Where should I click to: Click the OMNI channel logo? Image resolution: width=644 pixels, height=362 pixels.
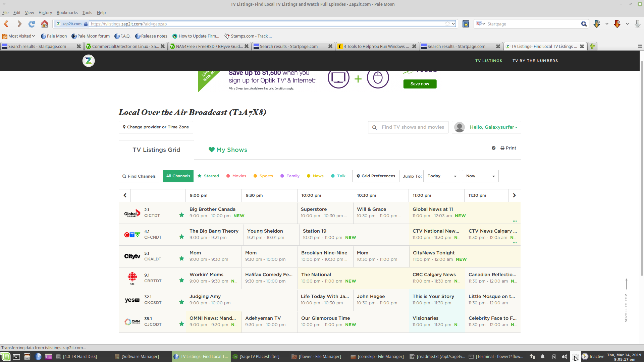132,322
